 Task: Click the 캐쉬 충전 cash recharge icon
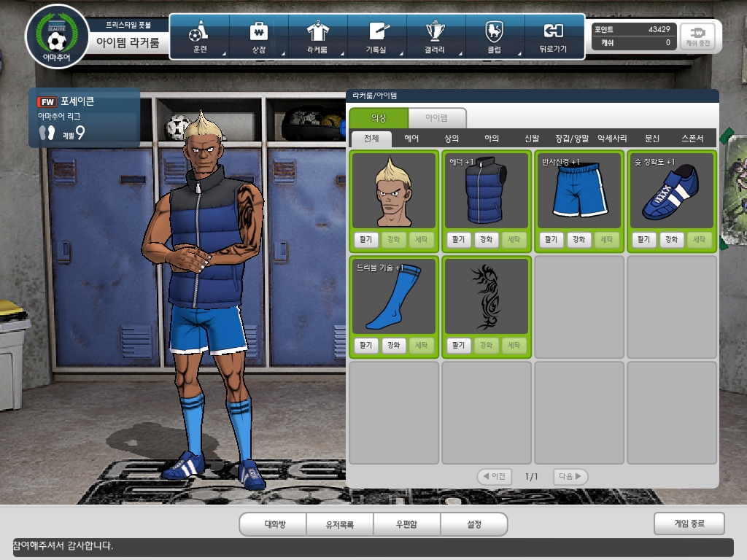tap(698, 36)
